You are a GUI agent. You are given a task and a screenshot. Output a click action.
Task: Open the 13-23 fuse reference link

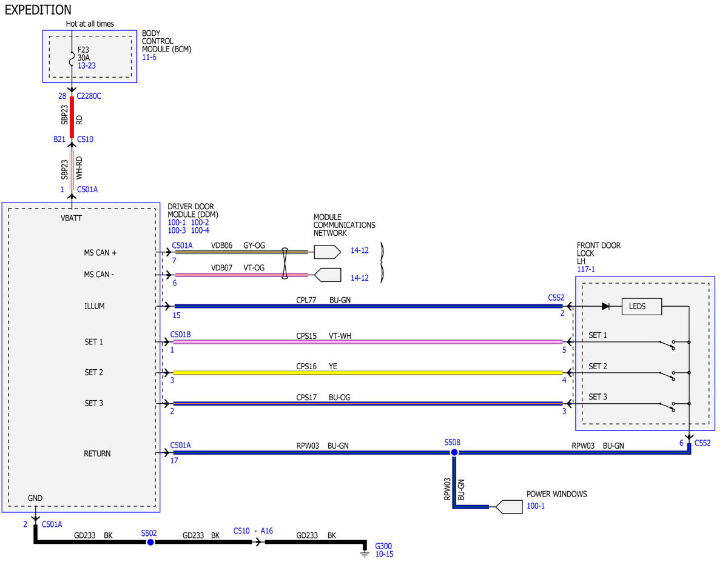coord(87,65)
